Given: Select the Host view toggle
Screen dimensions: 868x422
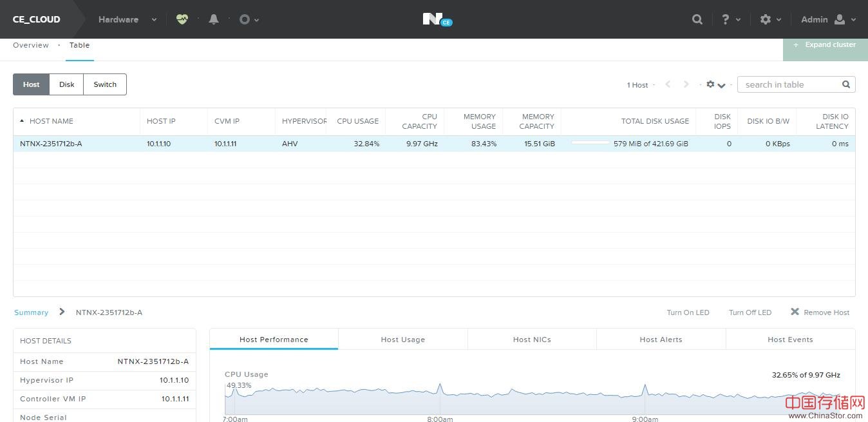Looking at the screenshot, I should click(x=31, y=84).
